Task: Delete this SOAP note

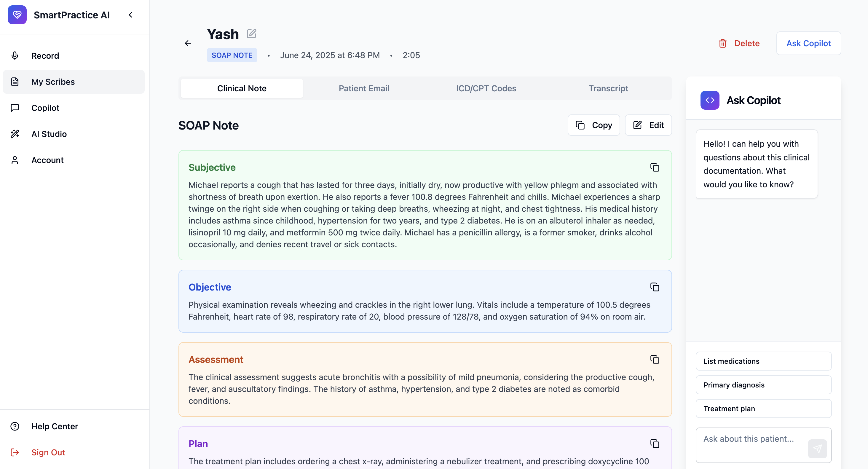Action: point(740,43)
